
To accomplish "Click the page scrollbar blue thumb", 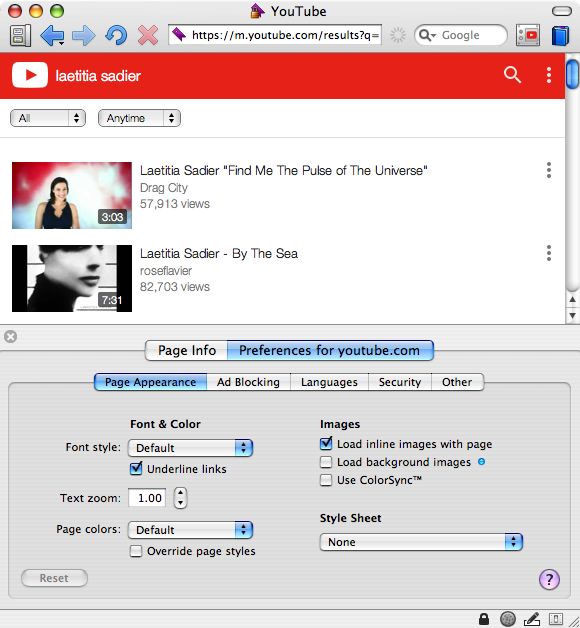I will pos(572,74).
